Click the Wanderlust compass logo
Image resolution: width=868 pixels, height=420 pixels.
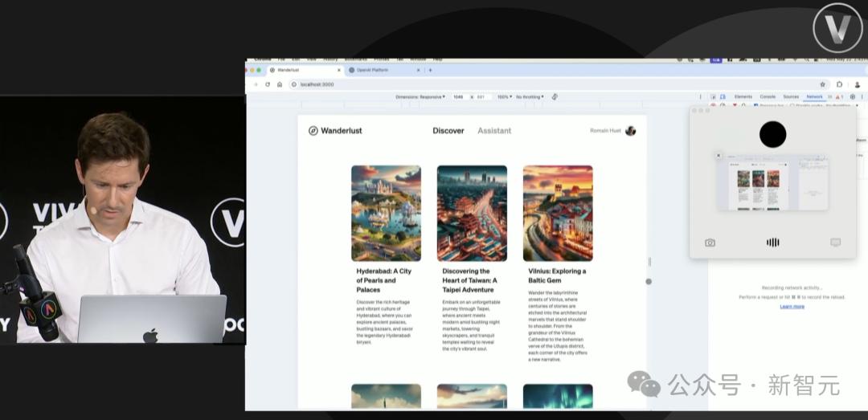coord(313,131)
